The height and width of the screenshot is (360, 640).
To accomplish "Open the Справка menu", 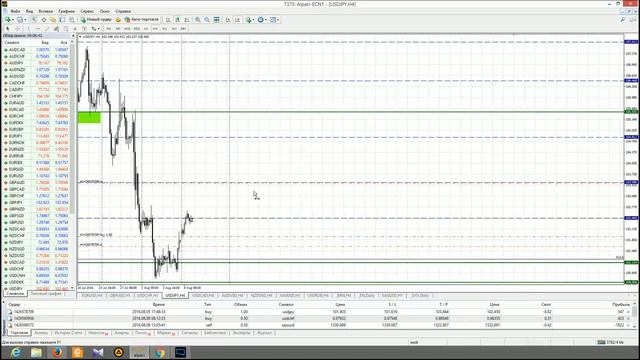I will (123, 11).
